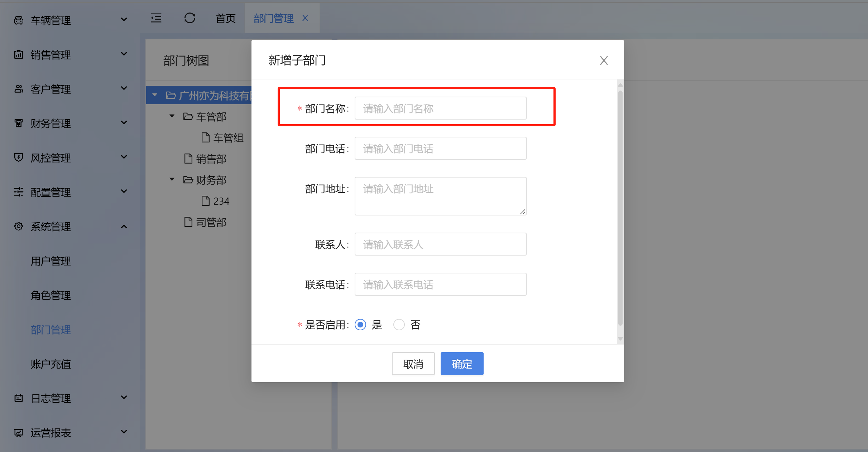Image resolution: width=868 pixels, height=452 pixels.
Task: Click the sales management icon
Action: 19,55
